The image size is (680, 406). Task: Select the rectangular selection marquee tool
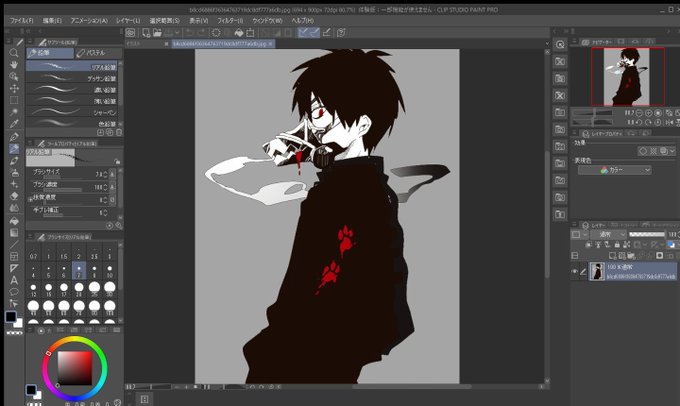pyautogui.click(x=14, y=100)
